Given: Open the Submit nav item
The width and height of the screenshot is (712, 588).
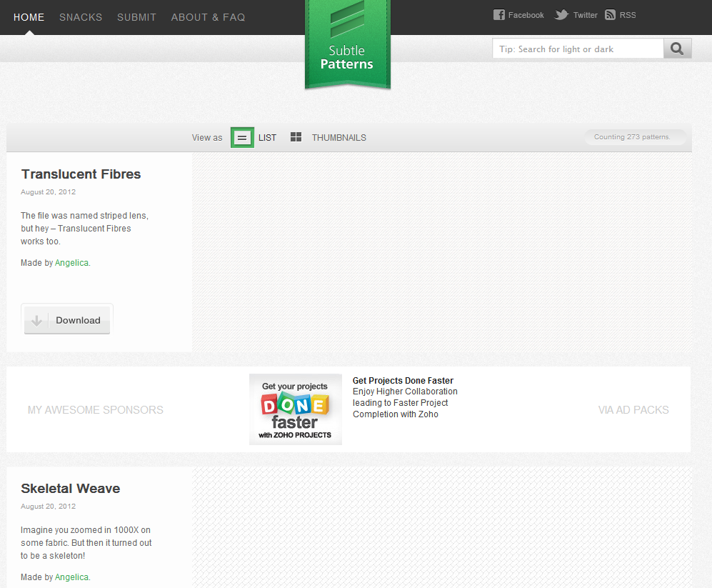Looking at the screenshot, I should click(136, 17).
